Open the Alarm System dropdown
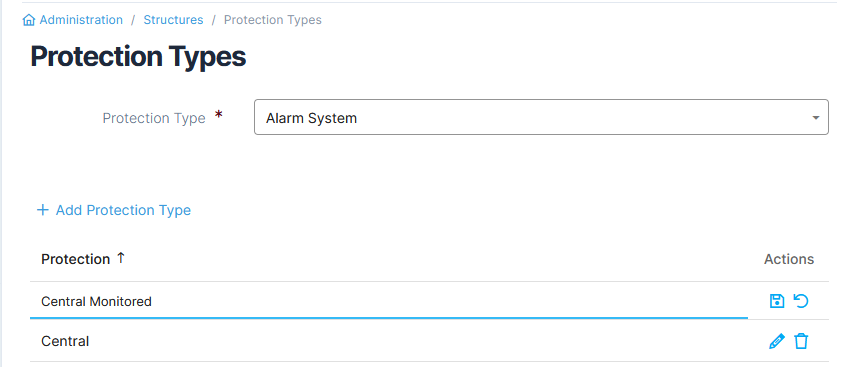This screenshot has height=367, width=856. click(x=541, y=117)
